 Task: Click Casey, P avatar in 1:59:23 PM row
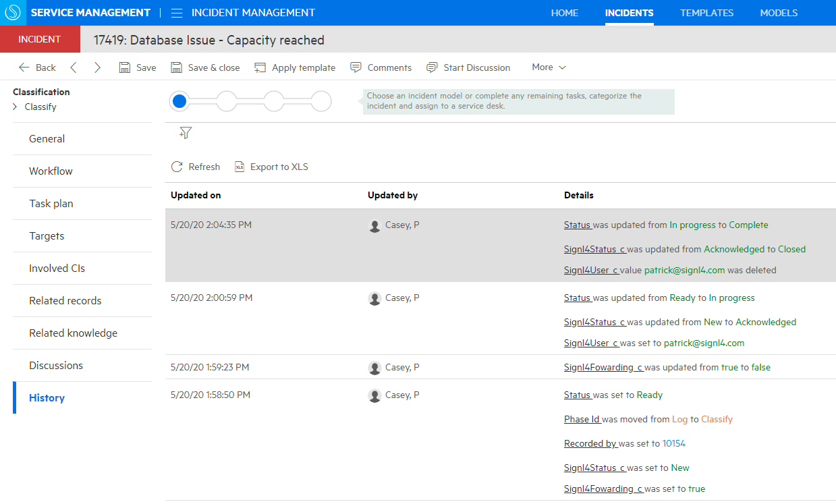tap(374, 368)
